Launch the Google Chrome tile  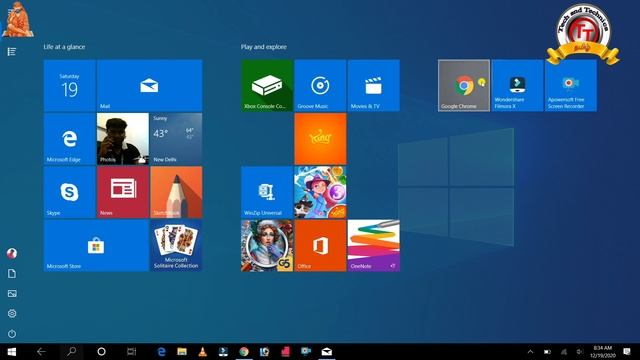tap(464, 85)
